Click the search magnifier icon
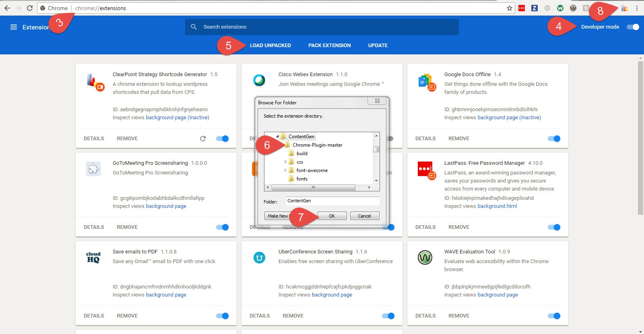 [x=194, y=27]
